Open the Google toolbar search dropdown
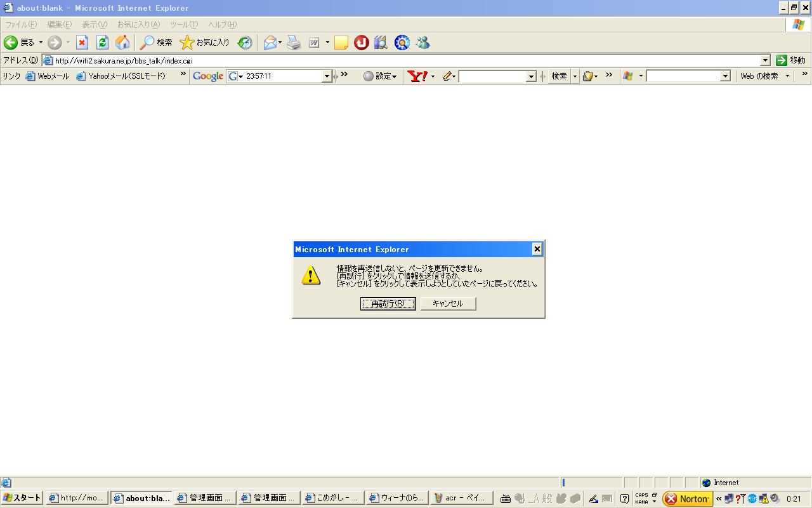 pyautogui.click(x=327, y=76)
